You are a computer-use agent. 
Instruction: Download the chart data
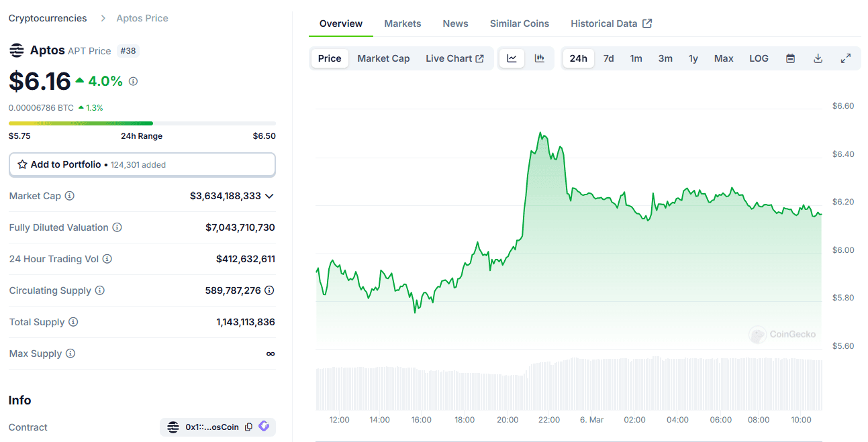[x=818, y=58]
